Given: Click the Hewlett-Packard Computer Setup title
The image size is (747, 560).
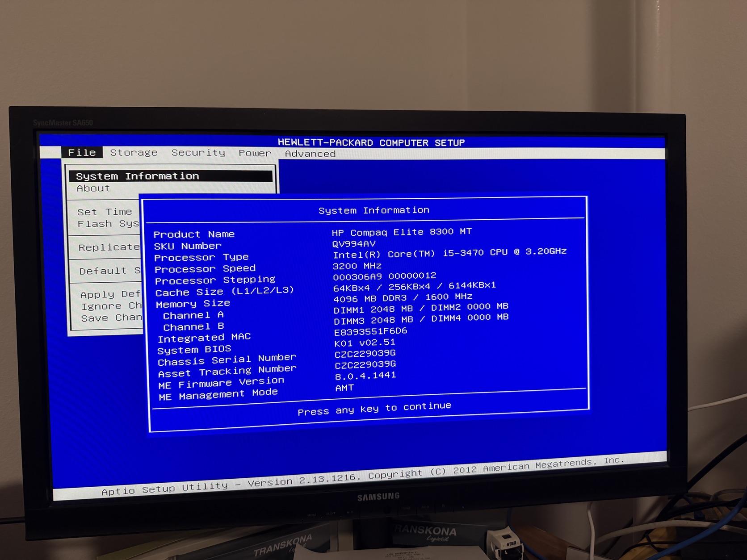Looking at the screenshot, I should (371, 142).
